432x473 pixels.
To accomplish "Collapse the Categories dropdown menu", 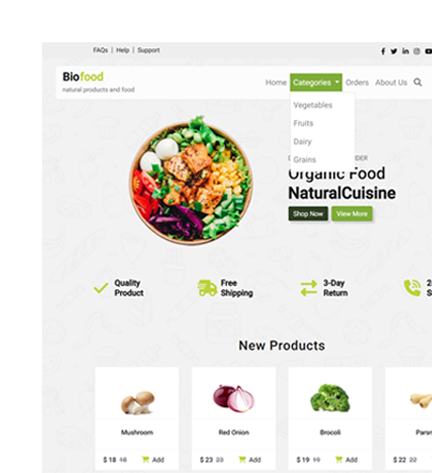I will tap(316, 82).
